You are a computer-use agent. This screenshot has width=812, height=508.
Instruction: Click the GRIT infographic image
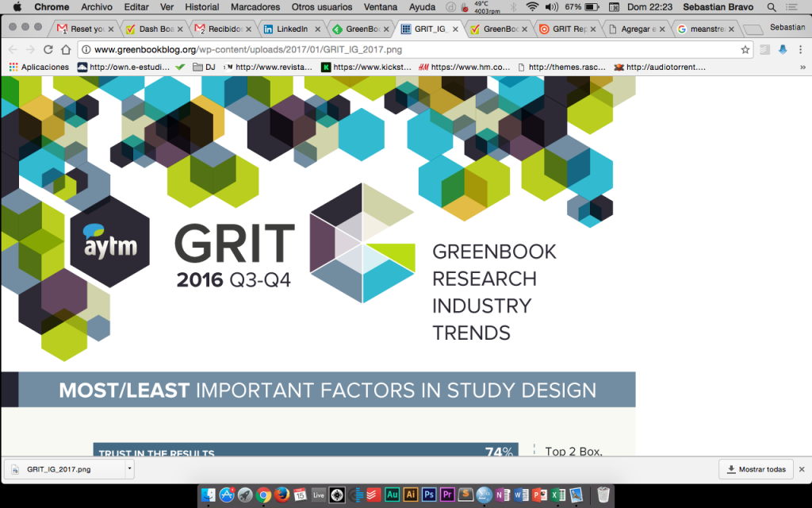[318, 266]
